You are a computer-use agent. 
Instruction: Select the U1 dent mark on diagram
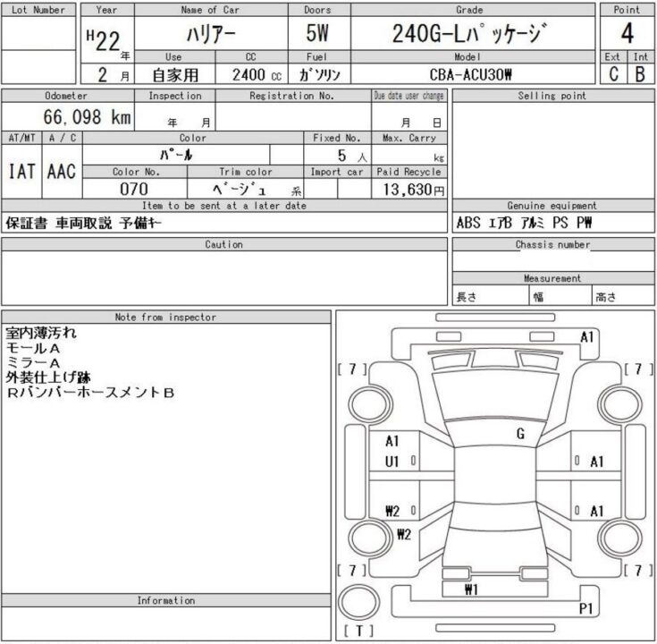click(x=392, y=462)
